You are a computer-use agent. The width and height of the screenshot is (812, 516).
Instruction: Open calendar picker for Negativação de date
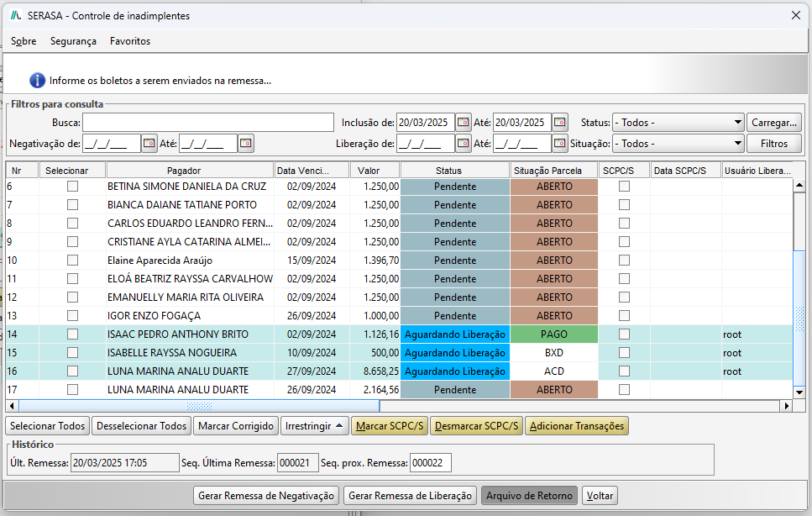point(149,144)
